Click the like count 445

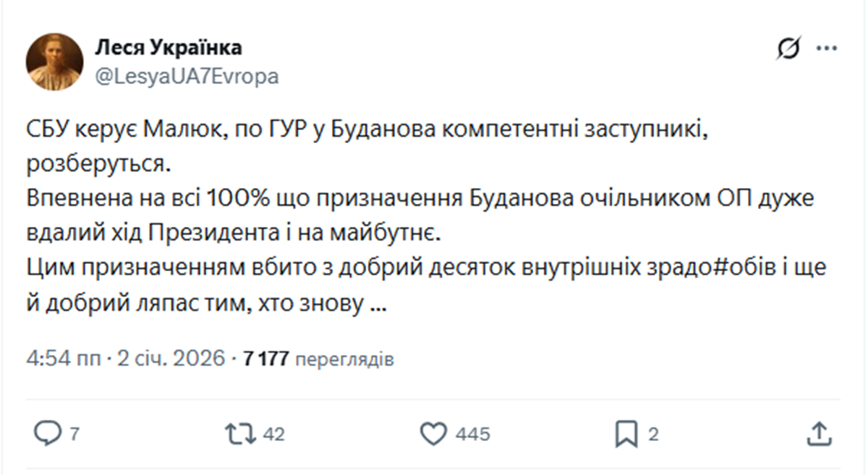point(472,435)
